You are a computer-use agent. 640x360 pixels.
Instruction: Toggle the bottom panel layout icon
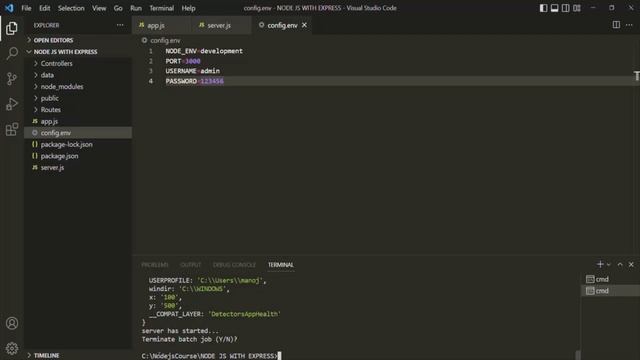(554, 8)
